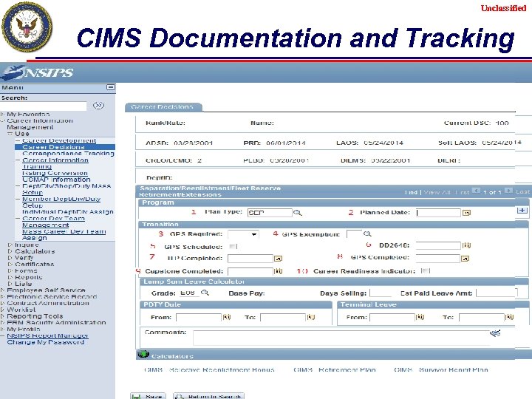Image resolution: width=532 pixels, height=399 pixels.
Task: Open Capstone Completed calendar picker
Action: (x=278, y=271)
